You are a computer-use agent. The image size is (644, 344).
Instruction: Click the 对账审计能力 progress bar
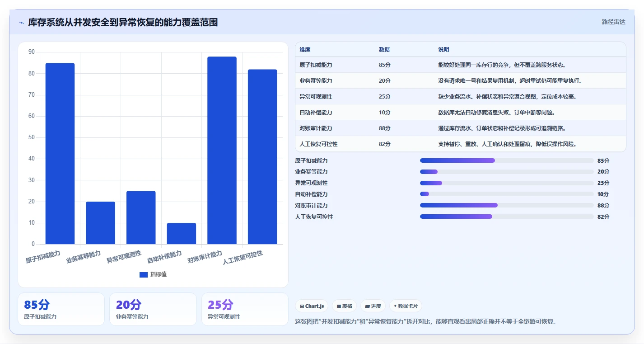[x=507, y=205]
